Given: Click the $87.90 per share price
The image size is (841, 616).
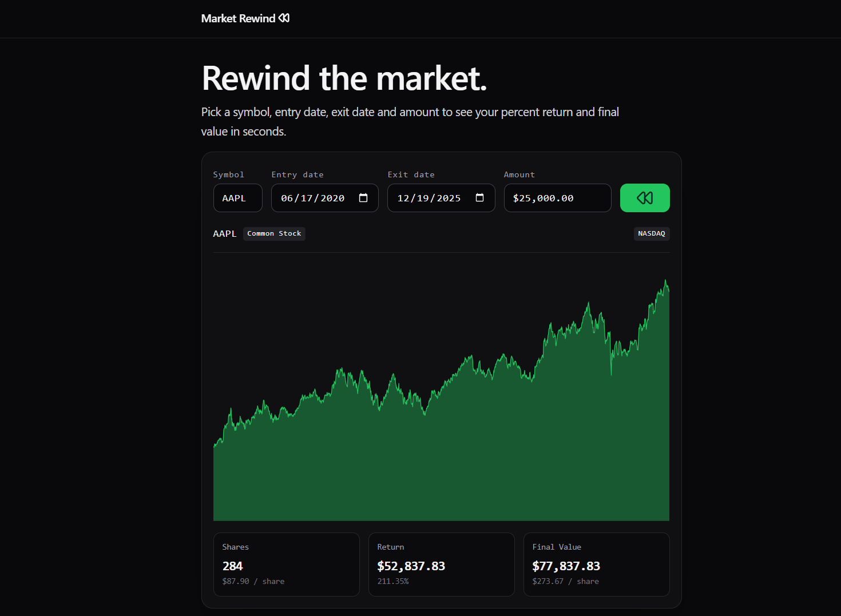Looking at the screenshot, I should (236, 581).
